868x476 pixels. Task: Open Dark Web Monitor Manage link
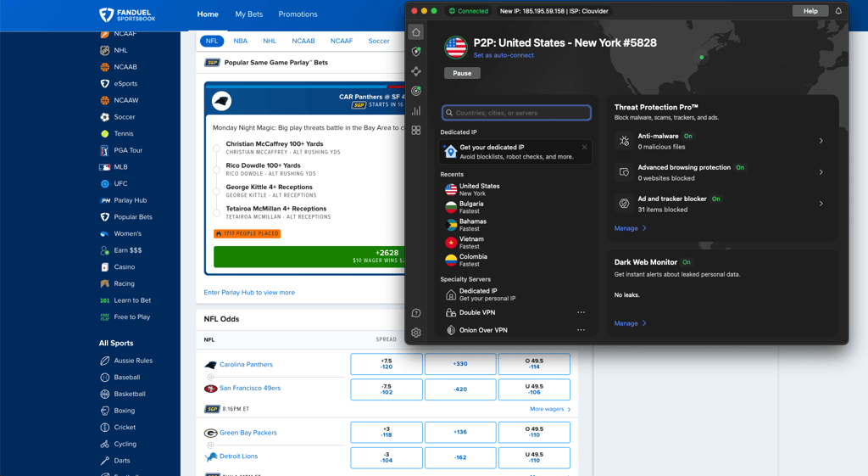630,323
